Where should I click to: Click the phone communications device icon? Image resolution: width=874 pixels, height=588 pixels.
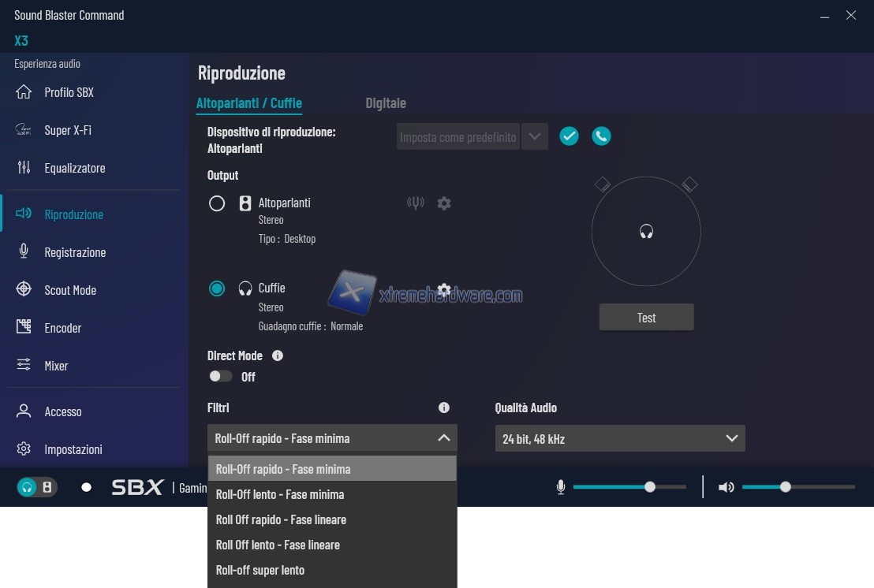(x=601, y=136)
